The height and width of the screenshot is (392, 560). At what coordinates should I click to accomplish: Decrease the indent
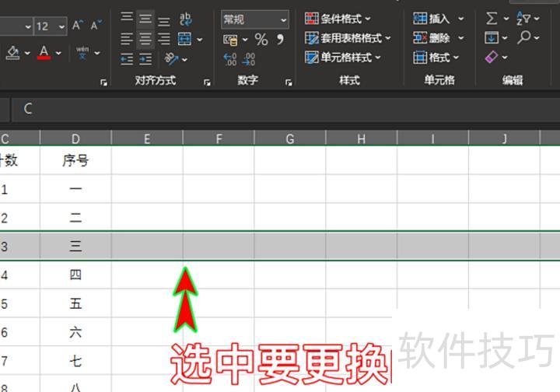pos(127,59)
